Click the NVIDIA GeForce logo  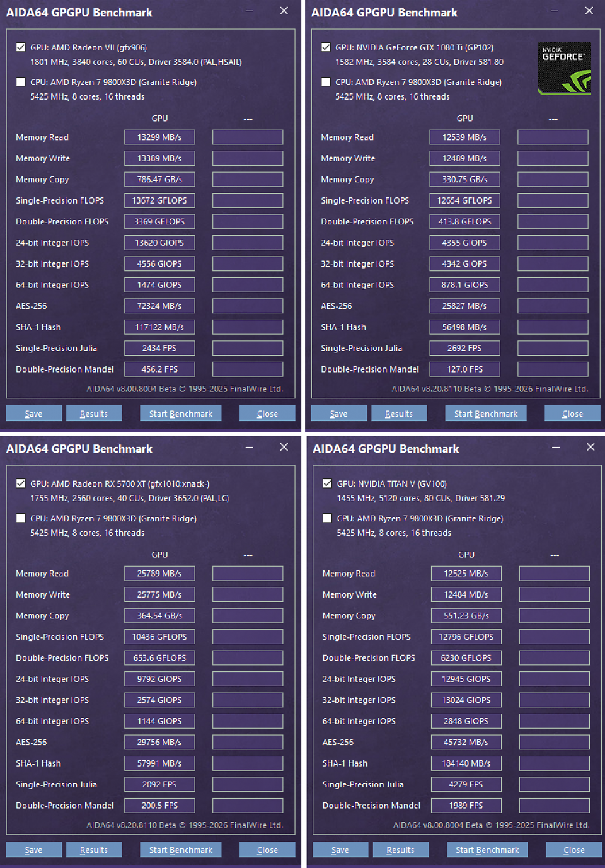pyautogui.click(x=564, y=69)
